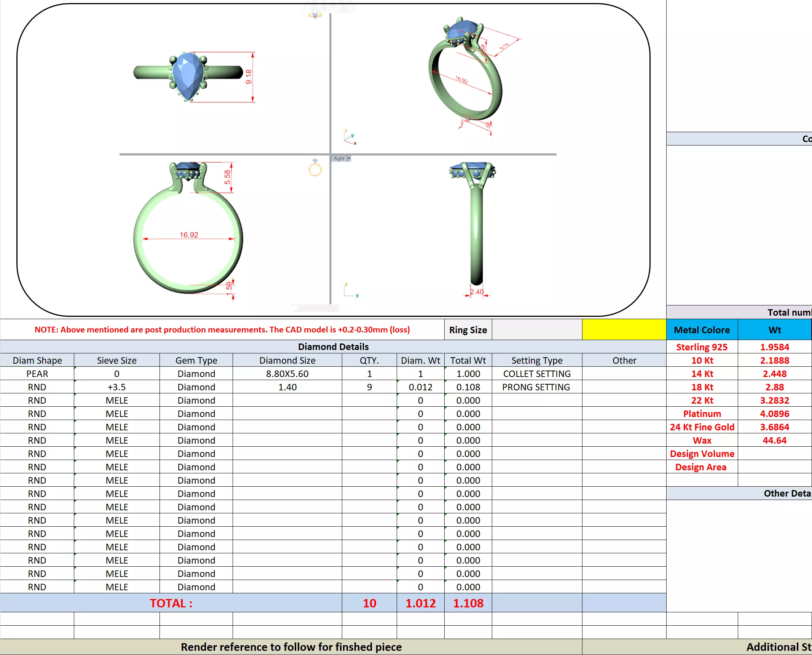Select the Diamond Details header bar
Image resolution: width=812 pixels, height=655 pixels.
[333, 347]
